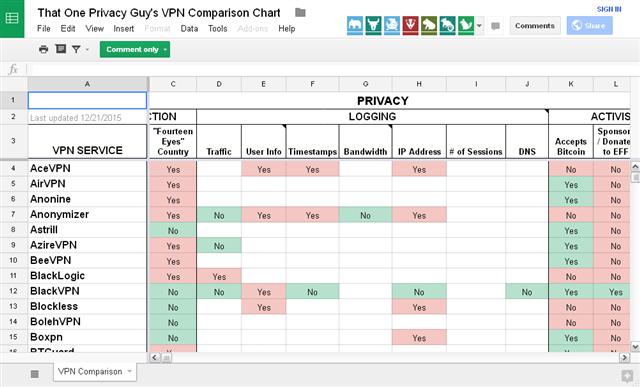Image resolution: width=640 pixels, height=387 pixels.
Task: Expand the additional viewers dropdown arrow
Action: click(479, 26)
